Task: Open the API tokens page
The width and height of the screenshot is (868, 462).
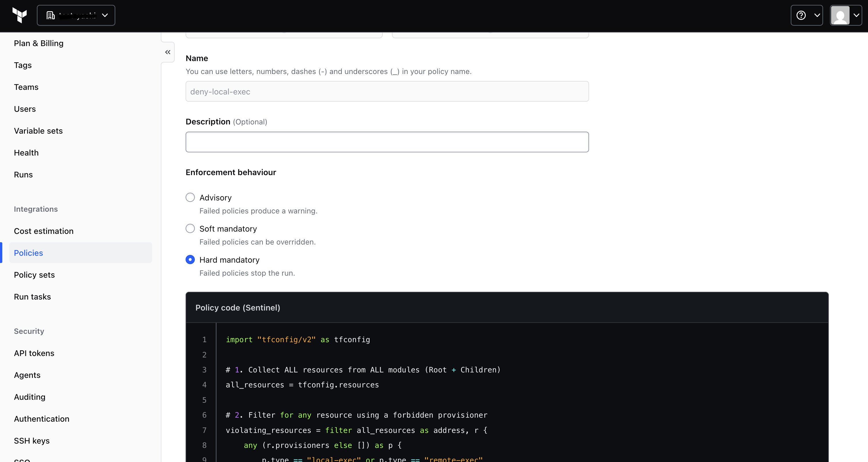Action: click(x=34, y=353)
